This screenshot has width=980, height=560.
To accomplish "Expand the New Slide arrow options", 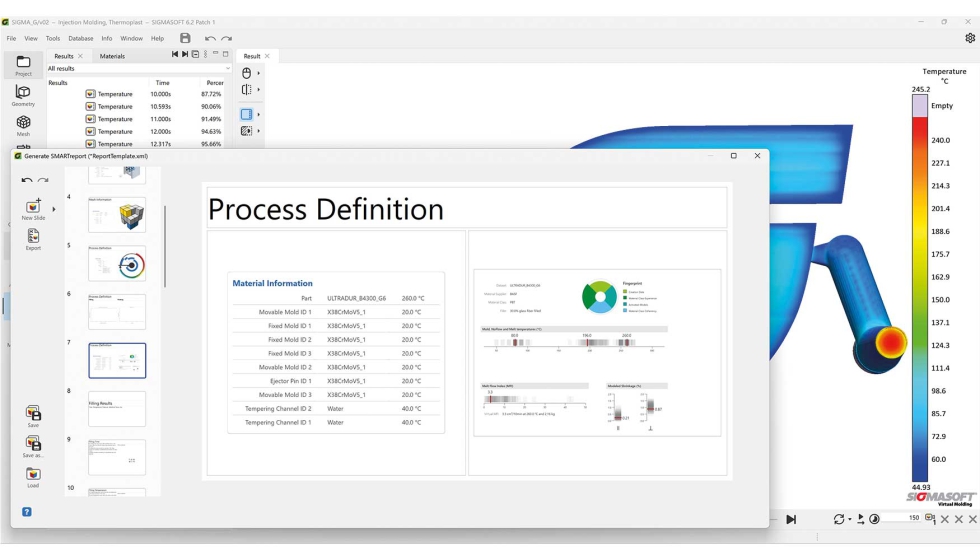I will 54,209.
